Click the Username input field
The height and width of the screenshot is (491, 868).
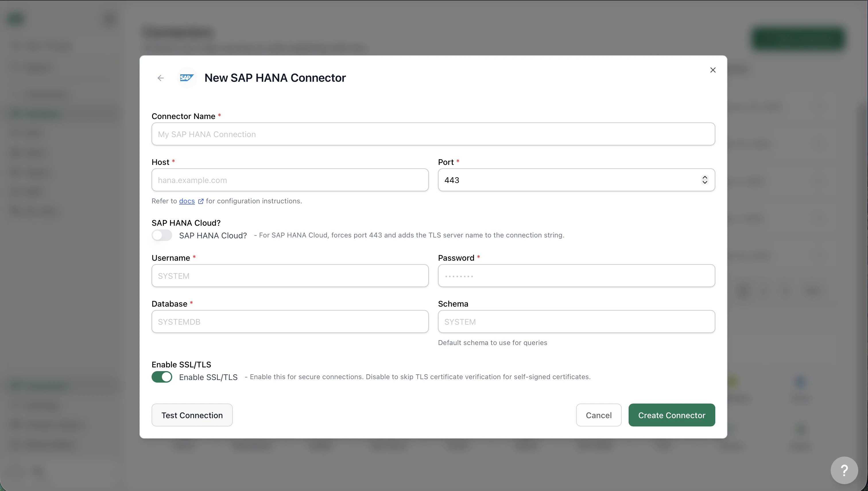click(290, 276)
